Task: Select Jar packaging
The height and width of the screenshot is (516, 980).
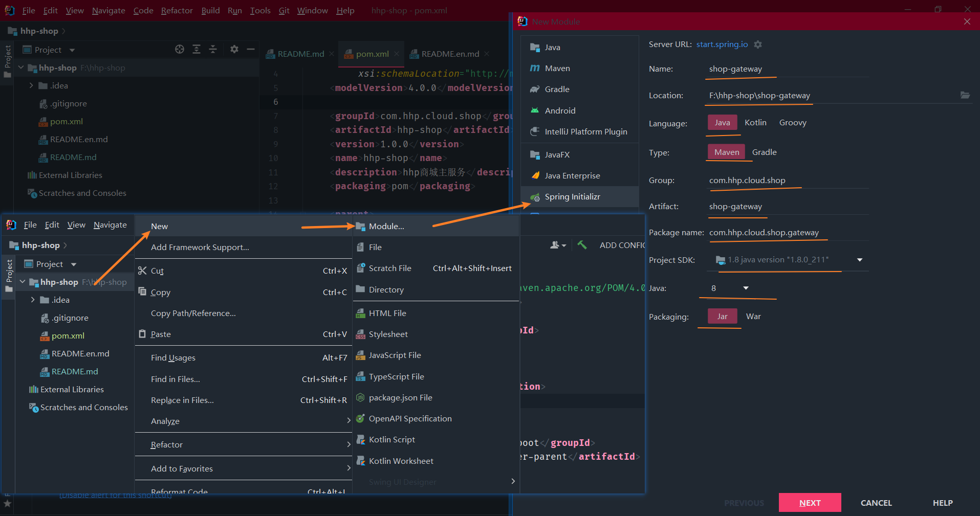Action: 722,316
